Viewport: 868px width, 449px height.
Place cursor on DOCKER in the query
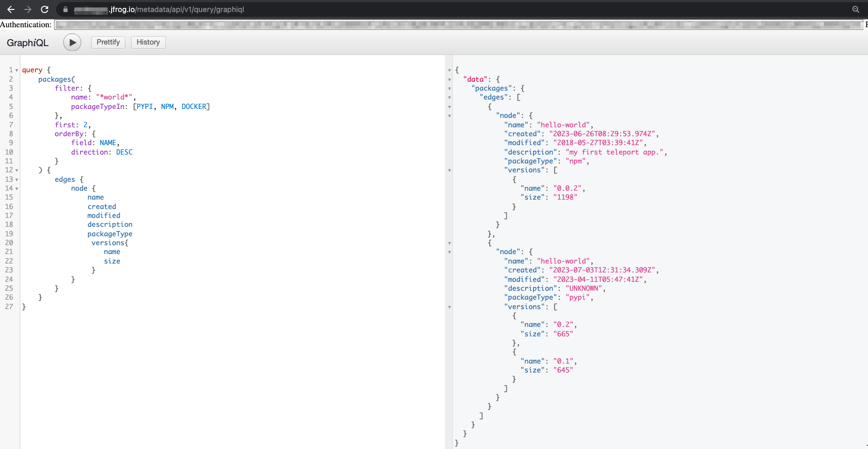point(194,107)
